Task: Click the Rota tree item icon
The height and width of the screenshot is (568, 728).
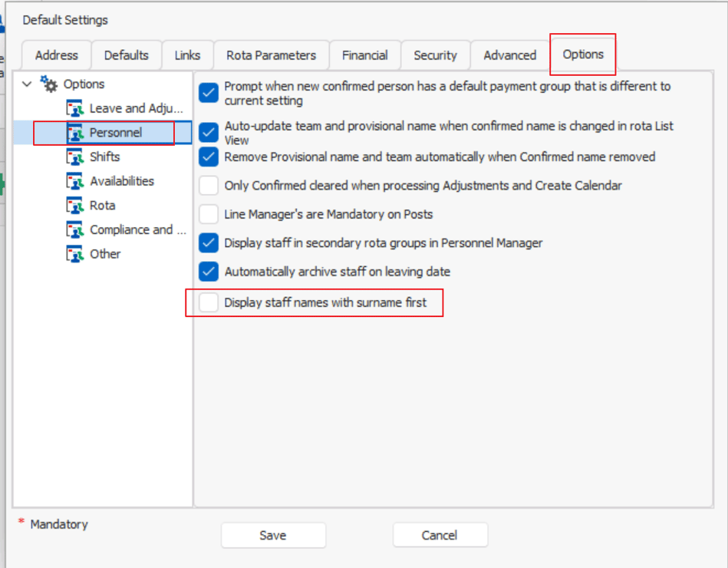Action: coord(74,205)
